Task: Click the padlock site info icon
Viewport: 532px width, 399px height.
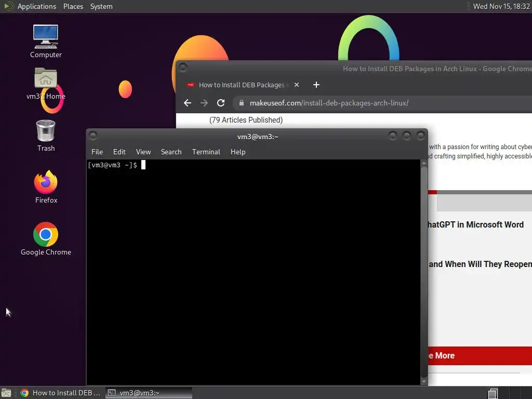Action: click(x=241, y=103)
